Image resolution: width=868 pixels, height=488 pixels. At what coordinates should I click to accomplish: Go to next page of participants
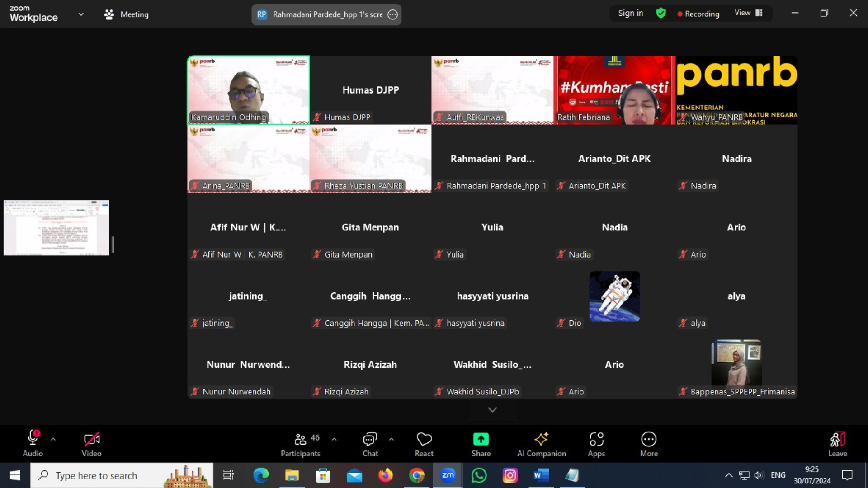(492, 409)
